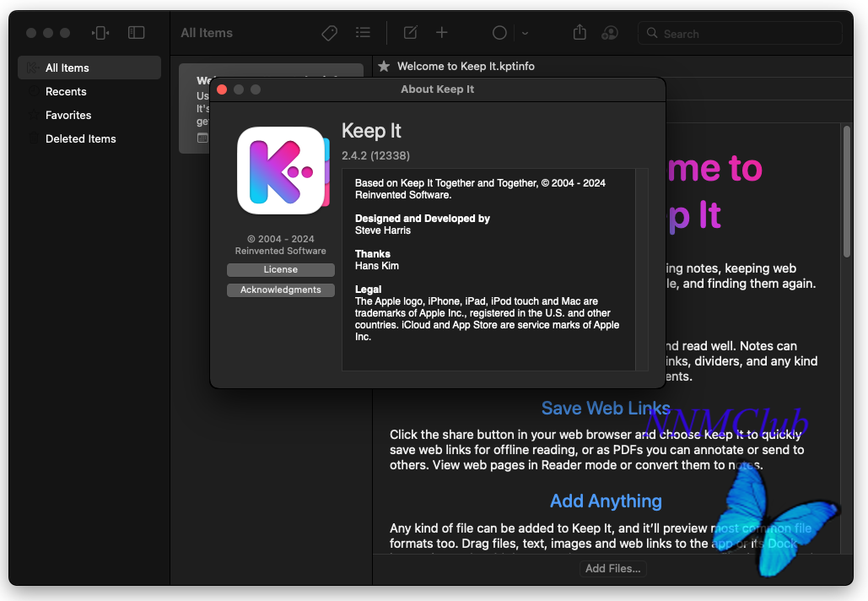Viewport: 868px width, 601px height.
Task: Click the All Items toolbar title
Action: click(207, 33)
